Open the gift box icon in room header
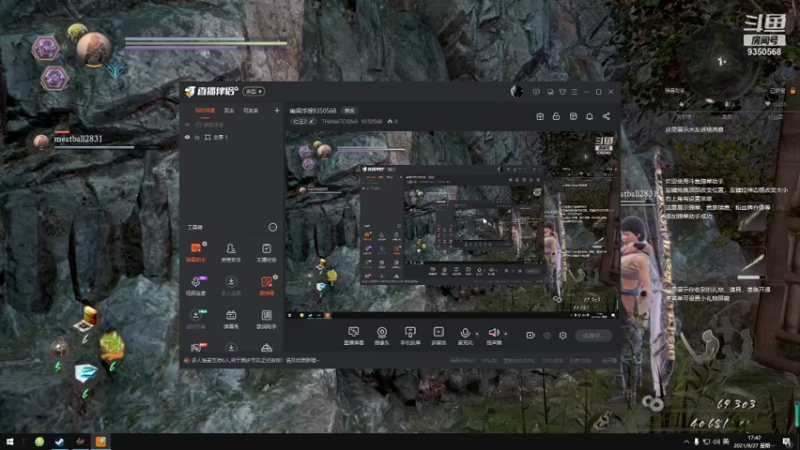Image resolution: width=800 pixels, height=450 pixels. [x=540, y=116]
